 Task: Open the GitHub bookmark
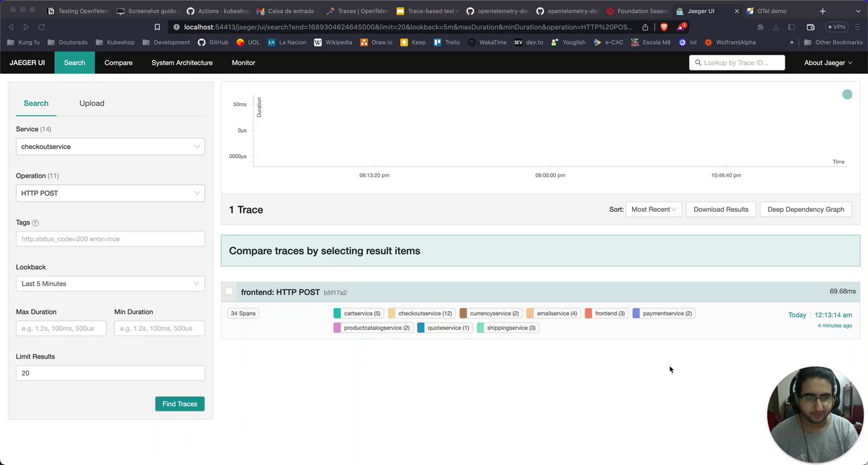[x=213, y=42]
